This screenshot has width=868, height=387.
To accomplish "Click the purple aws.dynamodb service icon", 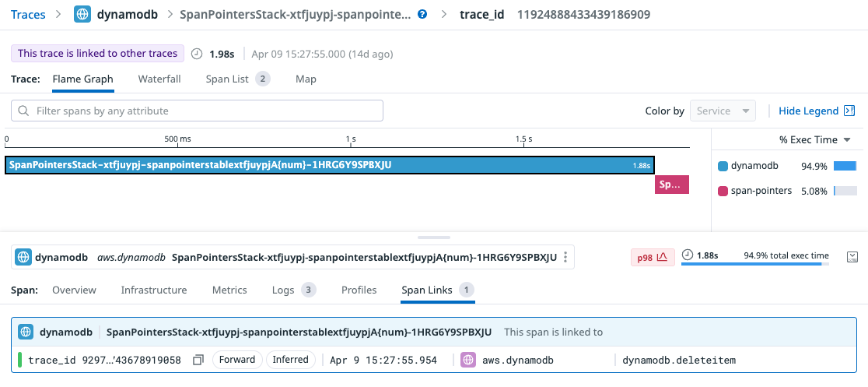I will tap(468, 360).
